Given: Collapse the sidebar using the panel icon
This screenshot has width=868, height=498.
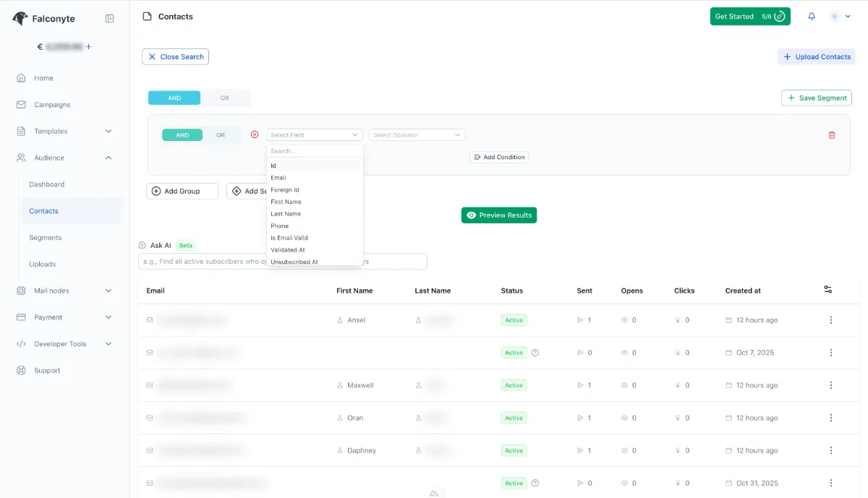Looking at the screenshot, I should (109, 19).
